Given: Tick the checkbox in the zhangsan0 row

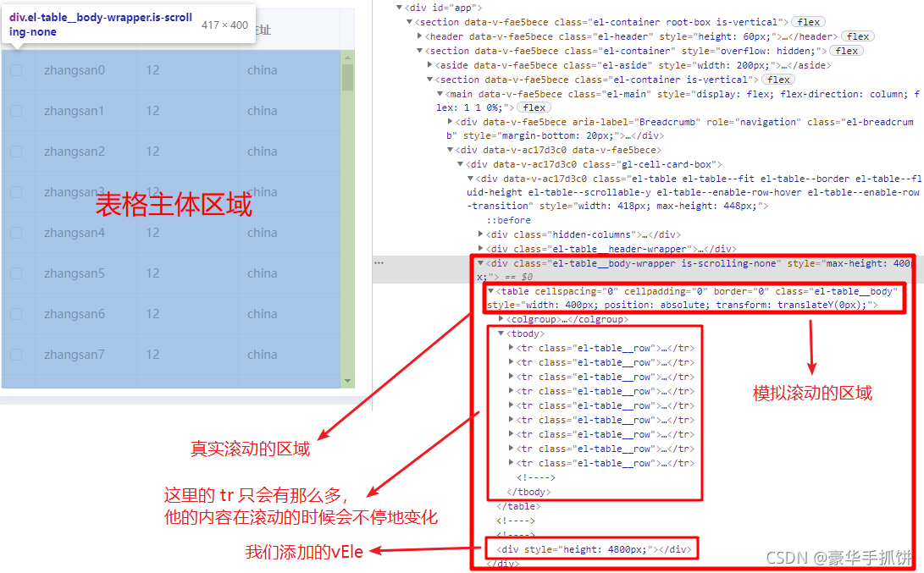Looking at the screenshot, I should click(x=16, y=70).
